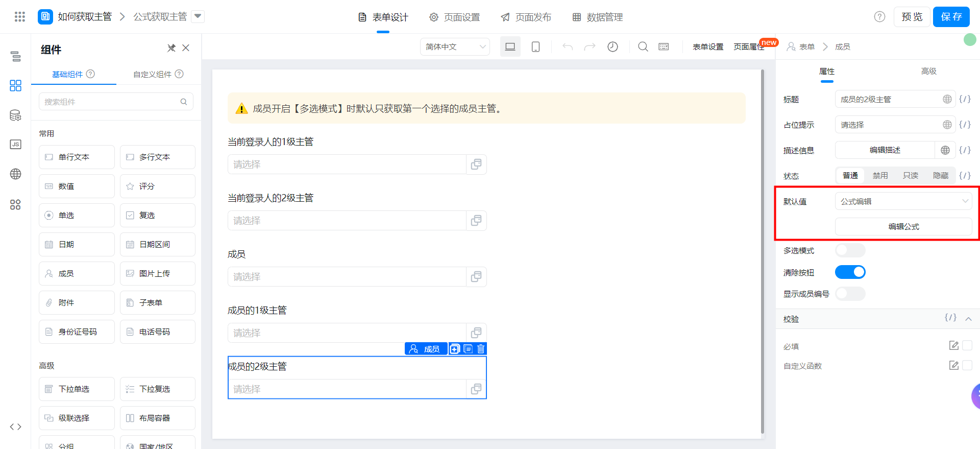The image size is (980, 449).
Task: Toggle multi-select mode switch
Action: click(x=850, y=250)
